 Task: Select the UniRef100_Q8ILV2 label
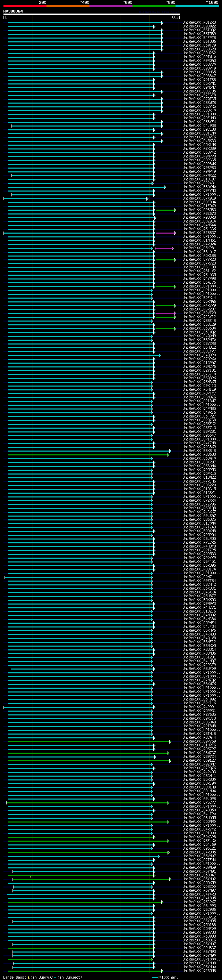[199, 271]
